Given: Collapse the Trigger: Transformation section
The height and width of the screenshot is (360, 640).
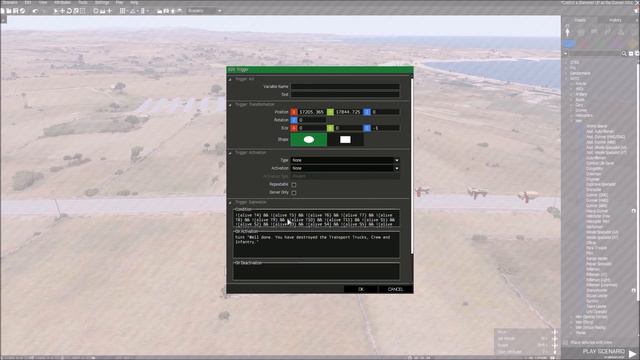Looking at the screenshot, I should click(x=230, y=105).
